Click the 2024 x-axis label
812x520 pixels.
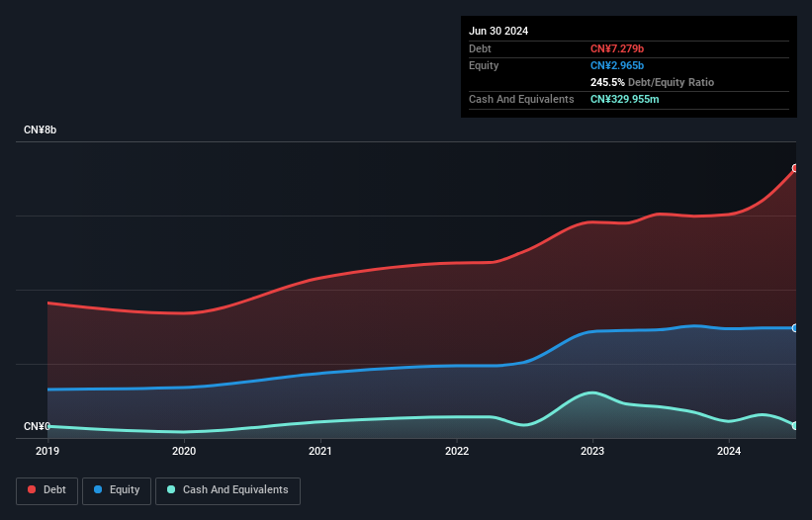(x=729, y=451)
